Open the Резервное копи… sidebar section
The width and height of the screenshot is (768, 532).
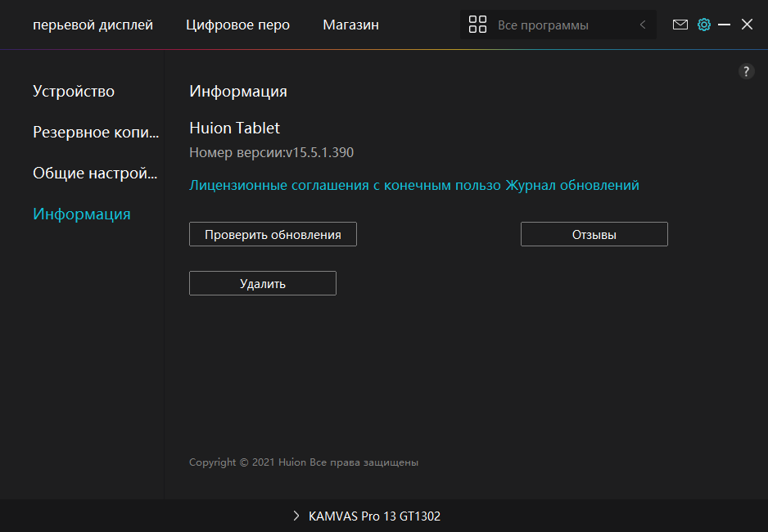[95, 133]
